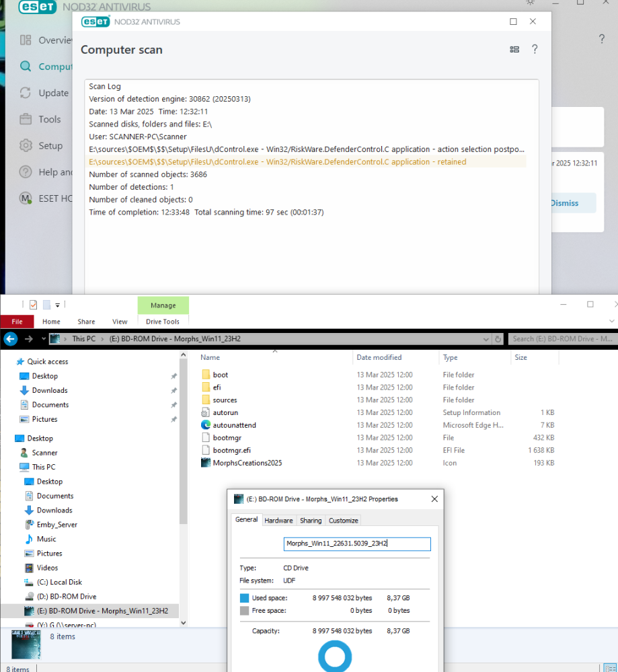Open the Share ribbon tab
Viewport: 618px width, 672px height.
point(86,322)
